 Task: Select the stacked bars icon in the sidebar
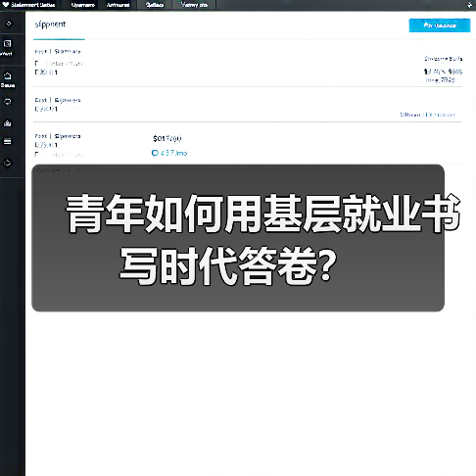pyautogui.click(x=7, y=141)
